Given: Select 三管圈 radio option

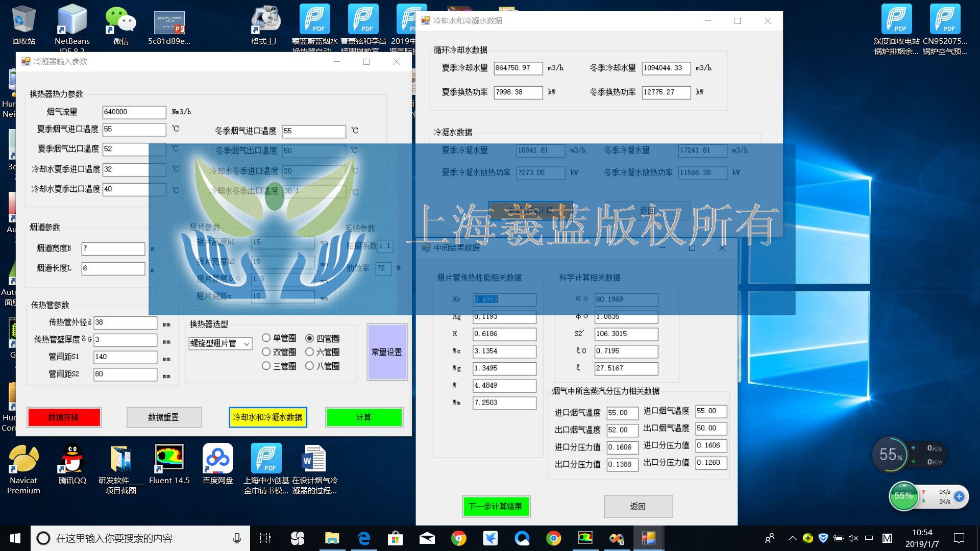Looking at the screenshot, I should [x=279, y=366].
